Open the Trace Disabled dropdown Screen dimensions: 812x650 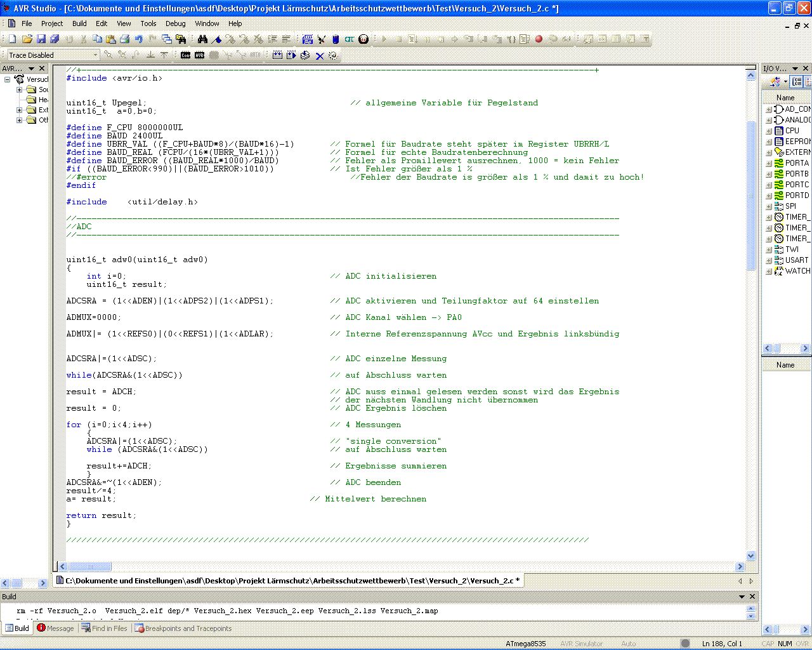[x=95, y=55]
